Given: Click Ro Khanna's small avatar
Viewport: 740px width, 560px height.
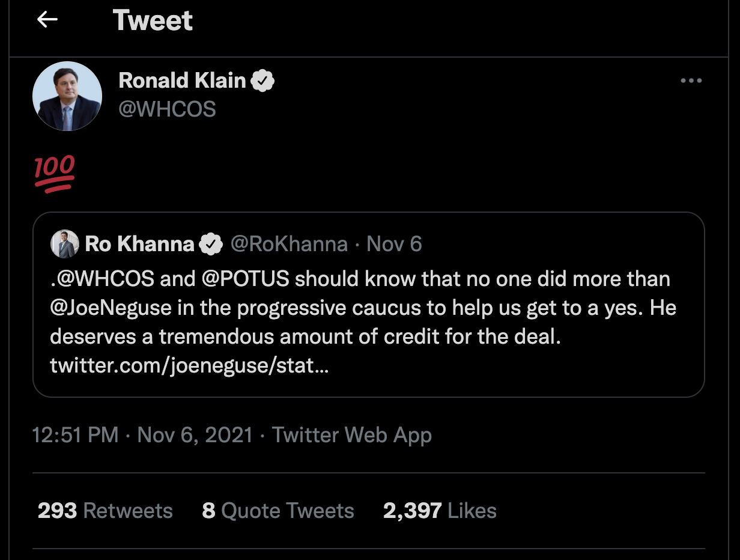Looking at the screenshot, I should click(x=64, y=244).
